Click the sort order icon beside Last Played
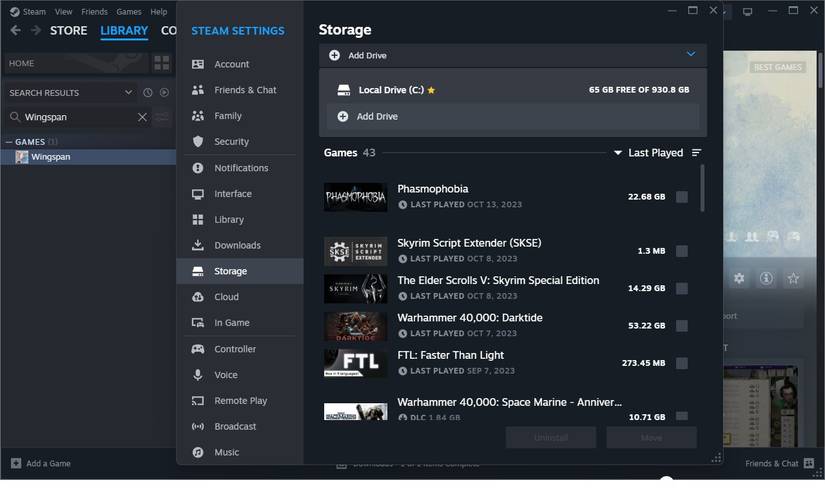The width and height of the screenshot is (825, 492). tap(696, 153)
